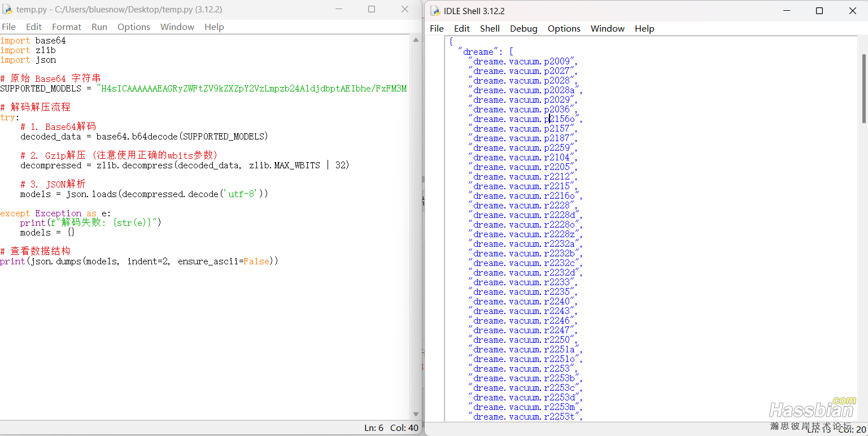868x436 pixels.
Task: Click the 'decompressed = zlib.decompress' line
Action: coord(185,165)
